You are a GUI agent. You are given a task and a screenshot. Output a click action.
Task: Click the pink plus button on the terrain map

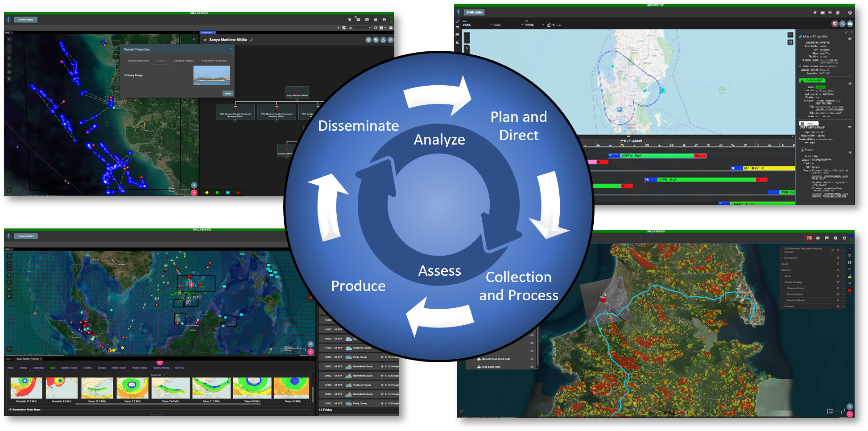[x=850, y=414]
